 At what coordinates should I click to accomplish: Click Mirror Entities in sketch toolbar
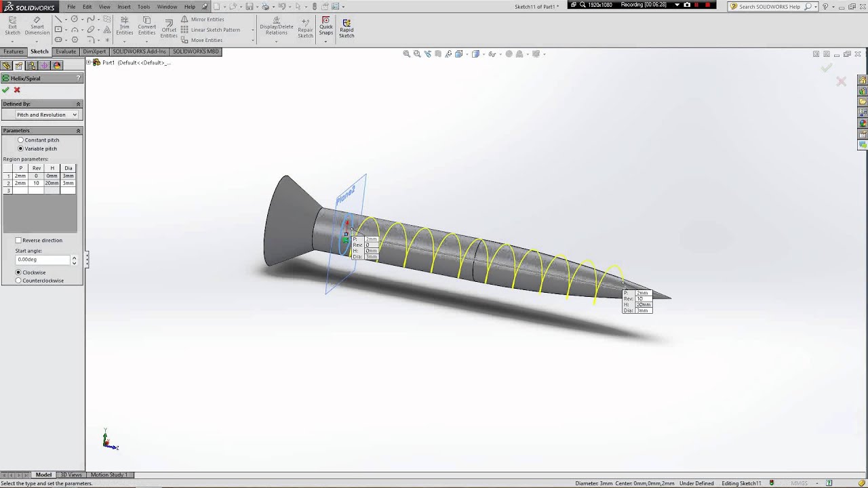[202, 20]
